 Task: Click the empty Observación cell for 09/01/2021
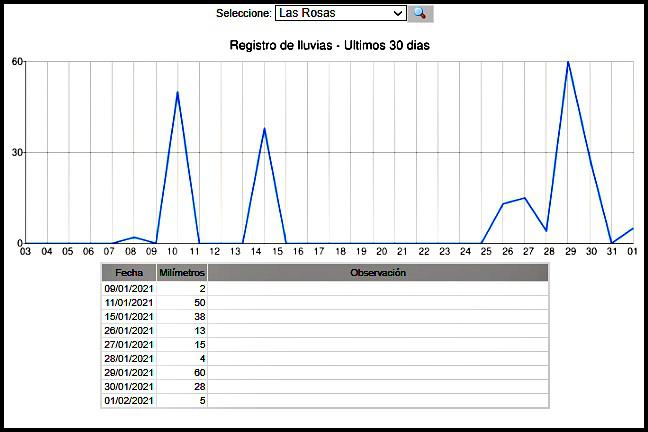click(x=378, y=288)
